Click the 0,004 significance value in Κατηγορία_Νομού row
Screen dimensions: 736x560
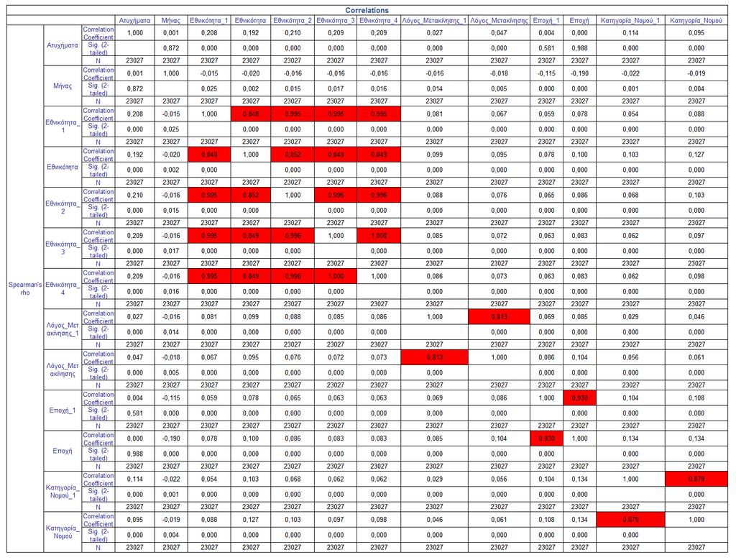tap(171, 535)
